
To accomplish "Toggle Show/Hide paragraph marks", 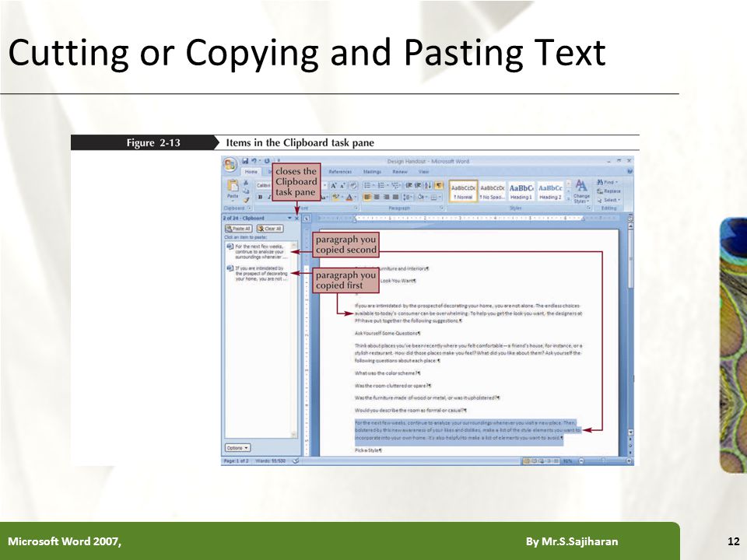I will coord(439,186).
